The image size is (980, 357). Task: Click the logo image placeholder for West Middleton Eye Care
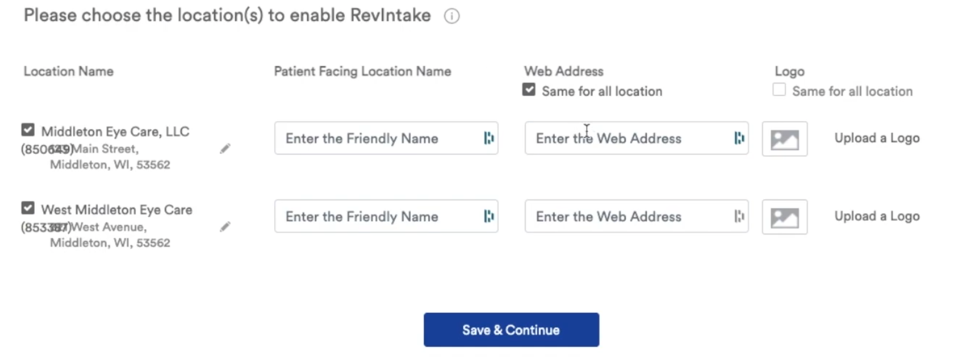tap(784, 217)
